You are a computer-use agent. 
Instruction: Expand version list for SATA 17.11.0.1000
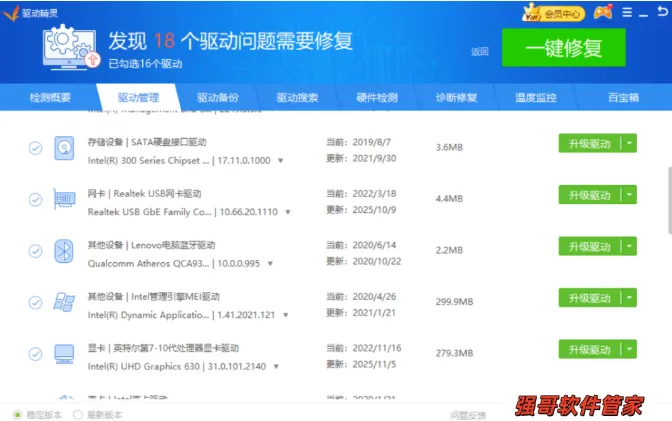[281, 161]
